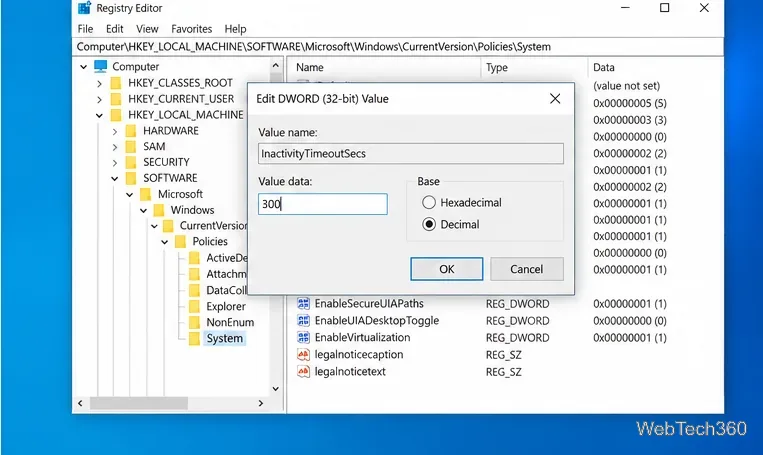The image size is (763, 455).
Task: Select the Decimal base option
Action: click(429, 224)
